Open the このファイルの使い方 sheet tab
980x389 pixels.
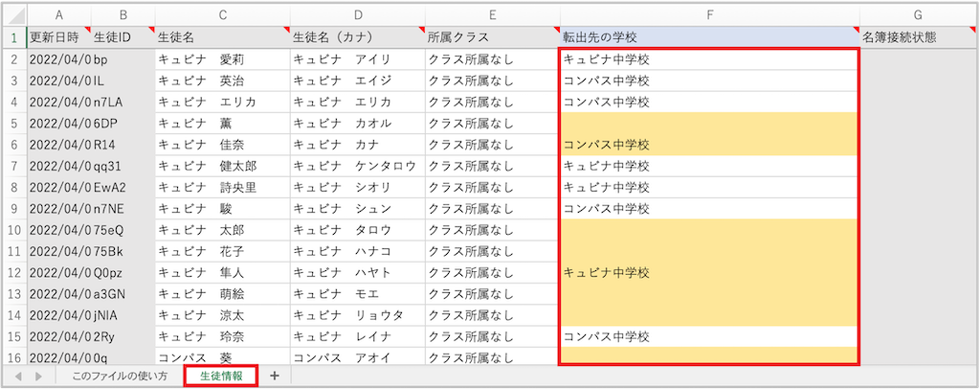120,376
